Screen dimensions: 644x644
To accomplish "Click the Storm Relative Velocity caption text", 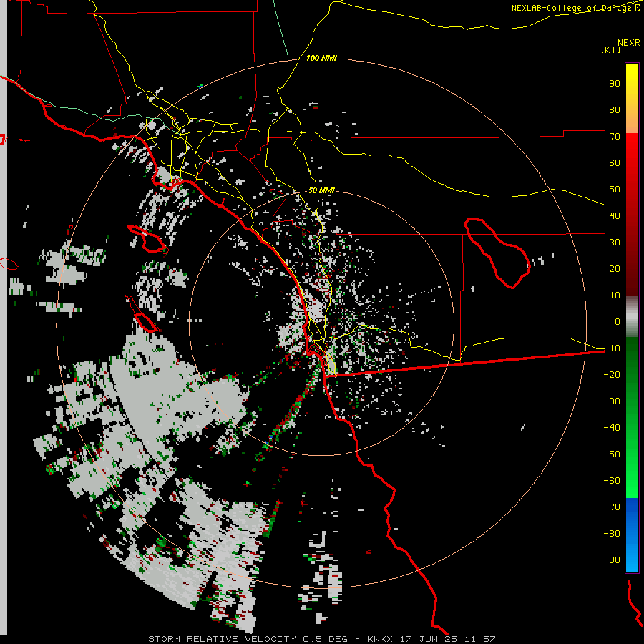I will [x=321, y=639].
